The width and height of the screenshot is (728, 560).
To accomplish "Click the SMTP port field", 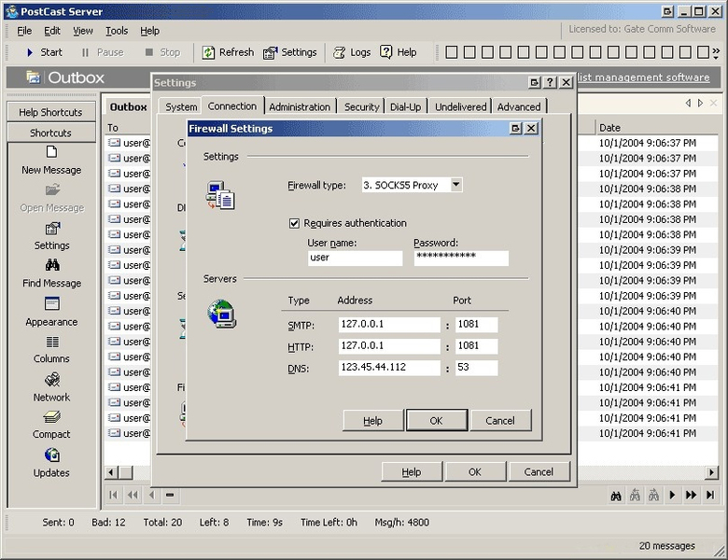I will [476, 325].
